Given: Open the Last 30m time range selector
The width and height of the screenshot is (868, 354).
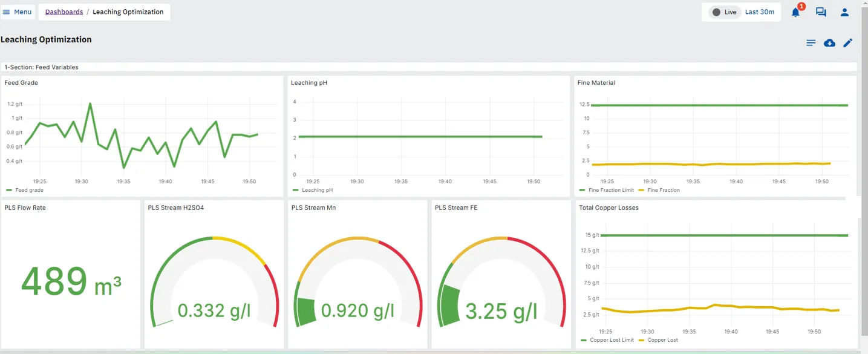Looking at the screenshot, I should (760, 12).
